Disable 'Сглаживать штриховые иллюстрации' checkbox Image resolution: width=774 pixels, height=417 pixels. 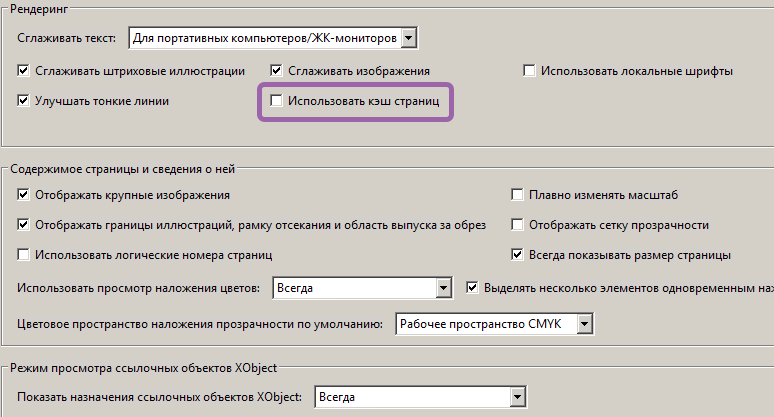25,71
